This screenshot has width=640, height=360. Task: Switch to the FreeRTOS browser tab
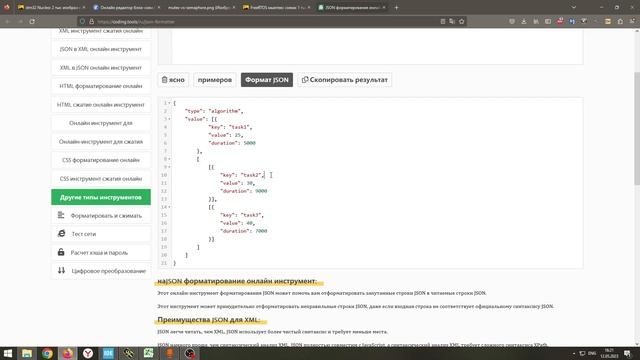tap(276, 7)
